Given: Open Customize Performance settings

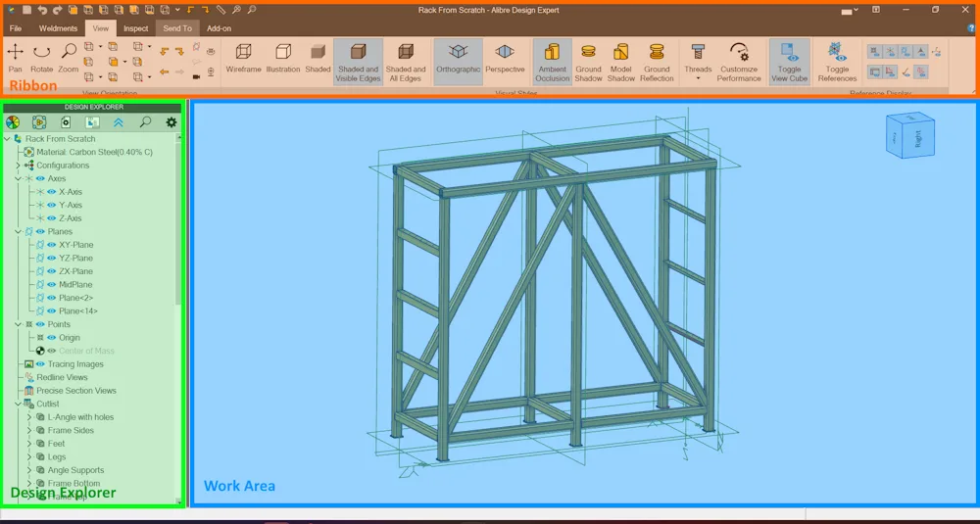Looking at the screenshot, I should [x=739, y=62].
